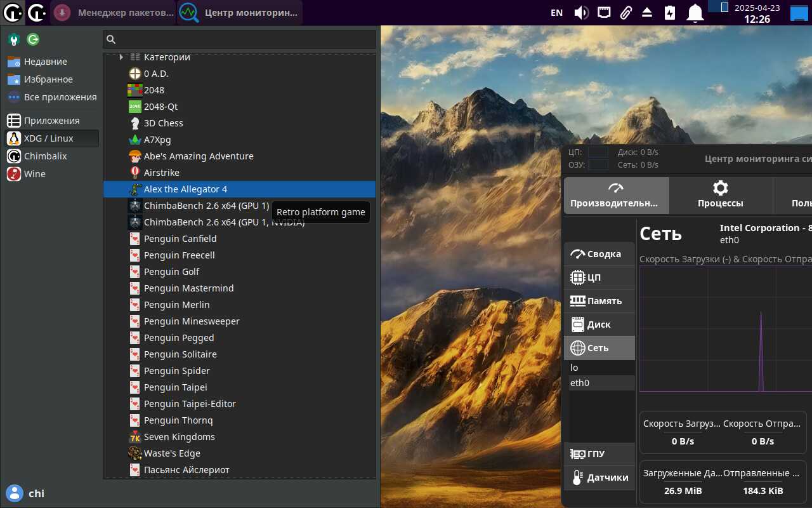
Task: Open the Chimbalix main menu at panel's left end
Action: pyautogui.click(x=12, y=12)
